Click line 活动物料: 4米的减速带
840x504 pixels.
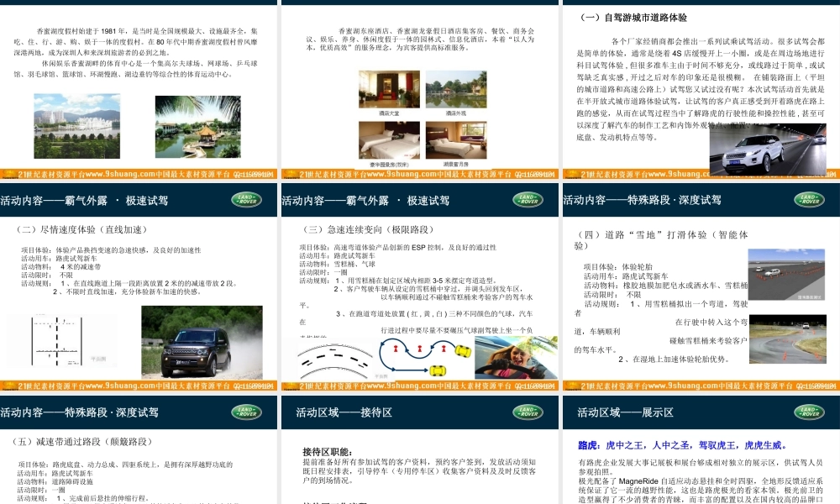point(60,267)
